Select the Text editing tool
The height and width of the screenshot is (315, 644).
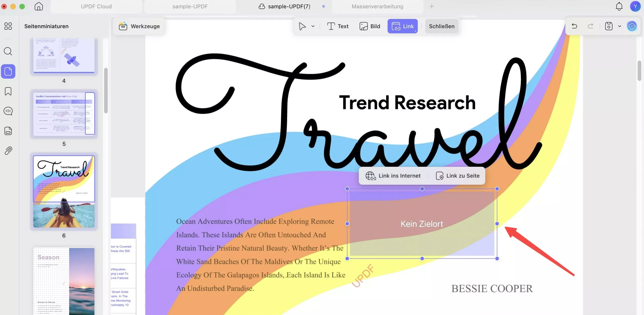338,26
